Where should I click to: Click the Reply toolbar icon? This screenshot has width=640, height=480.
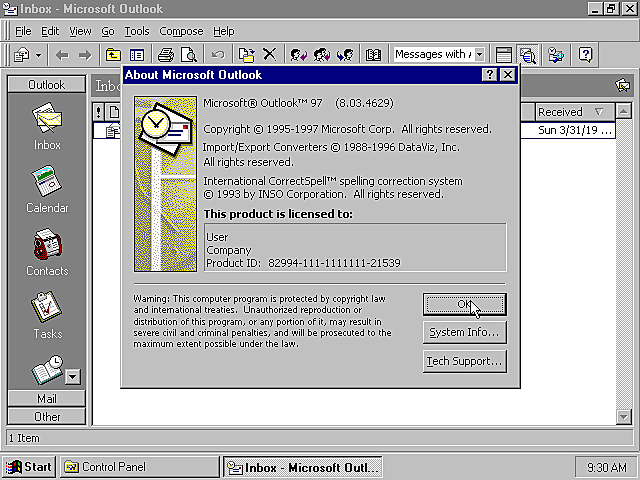tap(298, 55)
